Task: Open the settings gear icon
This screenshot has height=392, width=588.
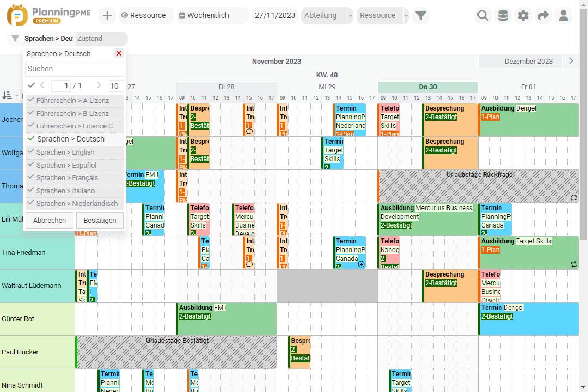Action: click(x=523, y=16)
